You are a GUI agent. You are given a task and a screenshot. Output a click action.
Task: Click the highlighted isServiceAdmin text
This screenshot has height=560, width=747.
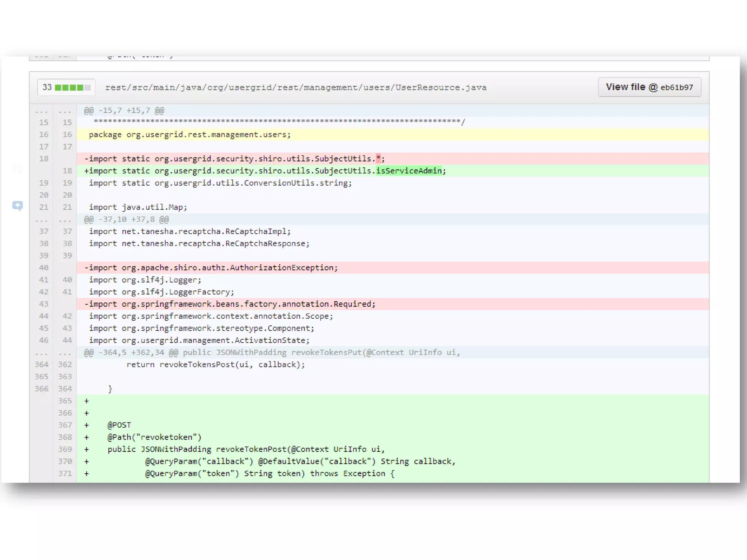pyautogui.click(x=409, y=171)
